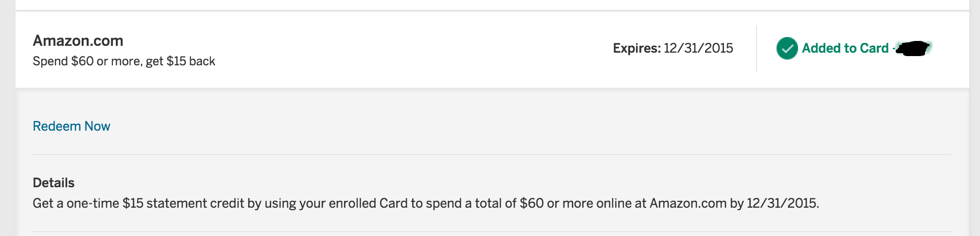This screenshot has height=236, width=980.
Task: Click the word "Card" in Added to Card
Action: point(874,48)
